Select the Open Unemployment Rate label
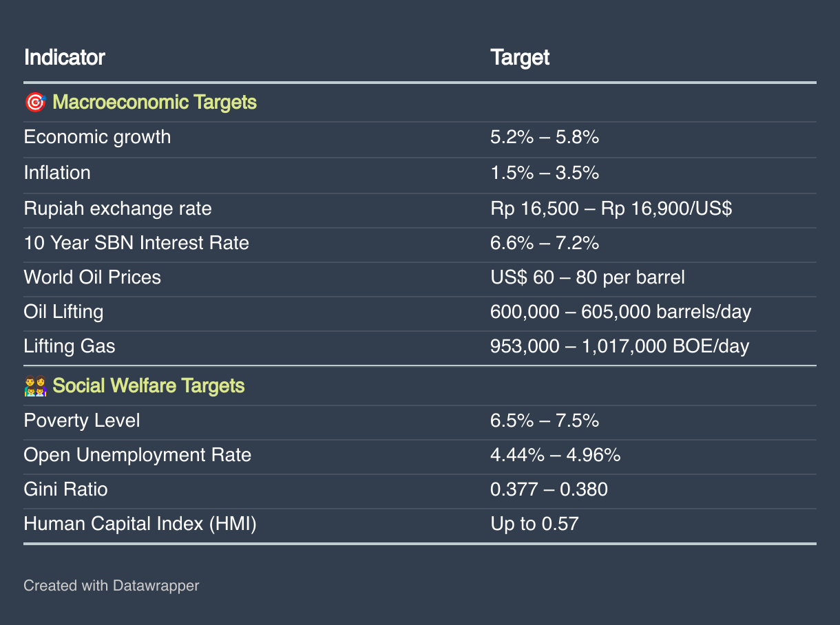The height and width of the screenshot is (625, 840). (137, 455)
